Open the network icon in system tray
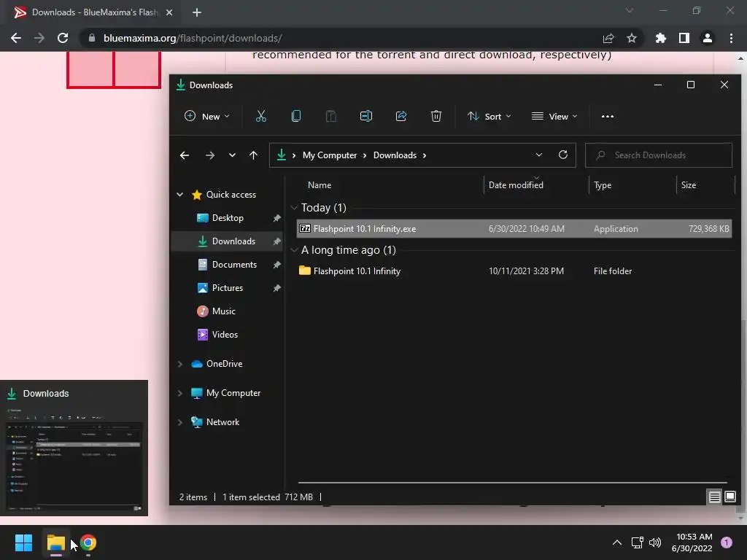The height and width of the screenshot is (560, 747). click(637, 542)
